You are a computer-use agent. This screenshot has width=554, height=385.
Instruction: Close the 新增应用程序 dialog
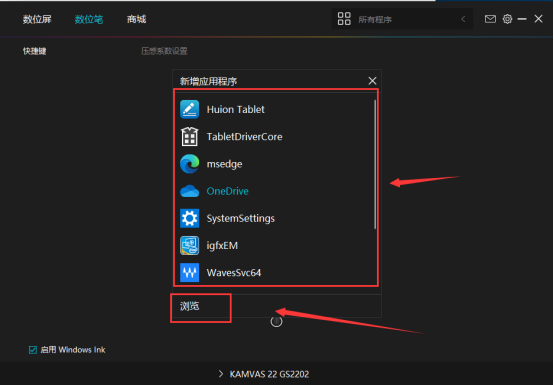pos(372,81)
